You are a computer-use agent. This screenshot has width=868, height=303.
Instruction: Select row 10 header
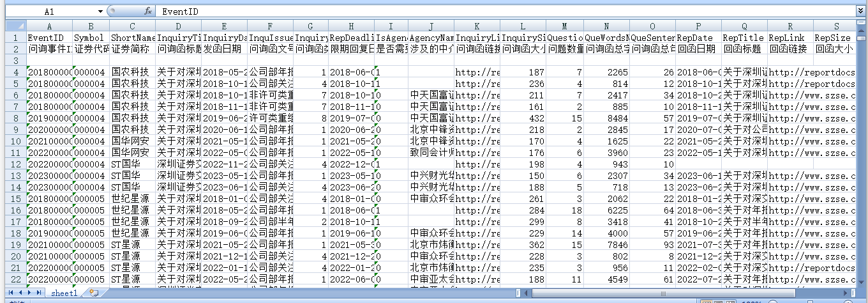tap(15, 141)
